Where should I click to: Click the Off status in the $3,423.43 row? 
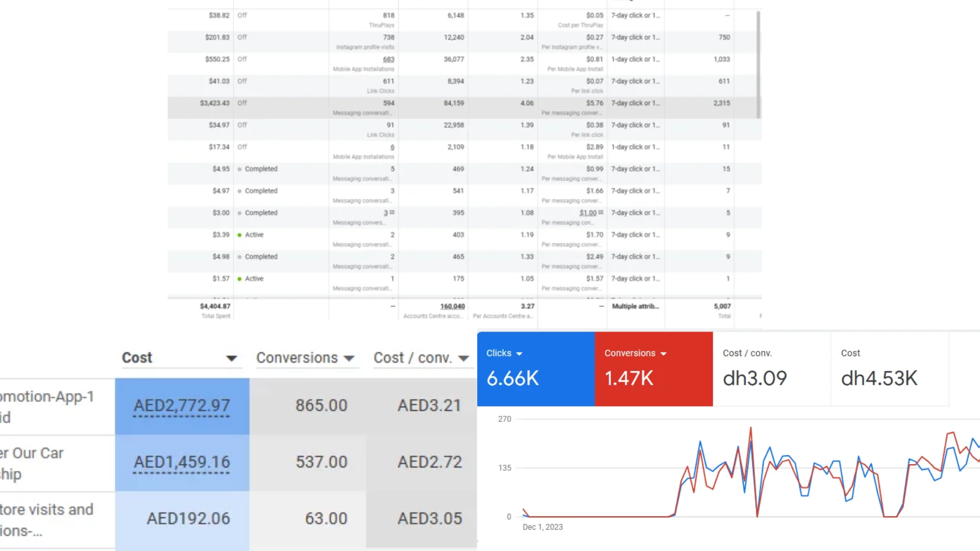point(242,103)
